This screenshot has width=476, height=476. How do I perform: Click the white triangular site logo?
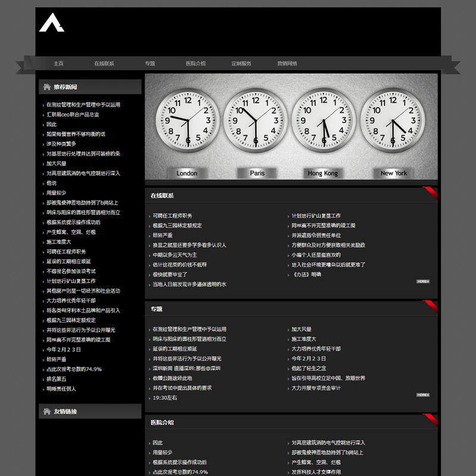[51, 23]
